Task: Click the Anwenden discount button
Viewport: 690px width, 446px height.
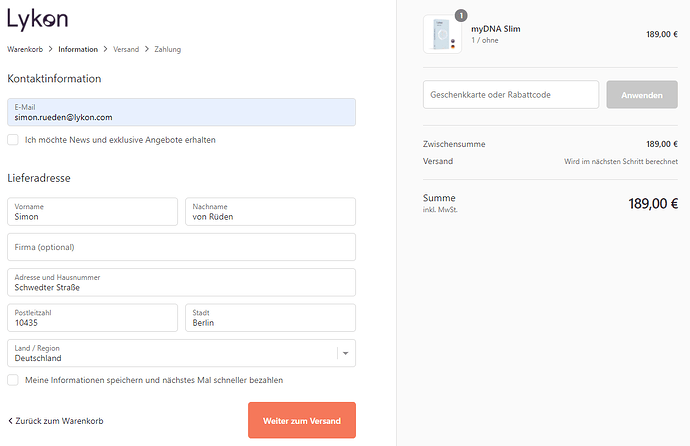Action: [x=642, y=95]
